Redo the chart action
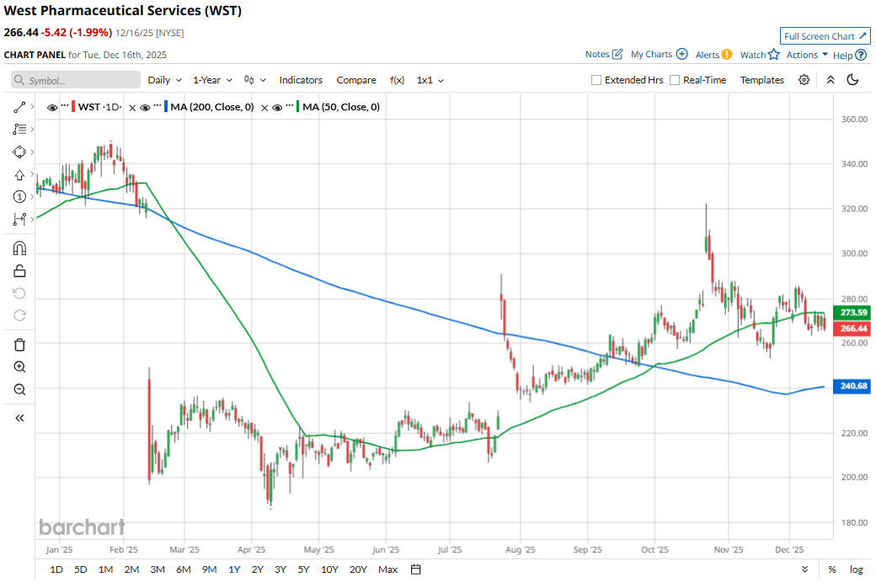 tap(19, 316)
